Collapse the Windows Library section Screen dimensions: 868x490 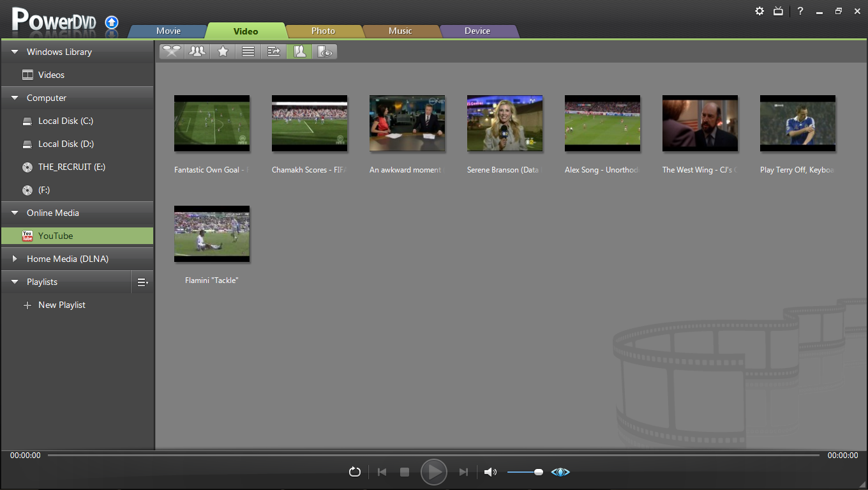[15, 52]
